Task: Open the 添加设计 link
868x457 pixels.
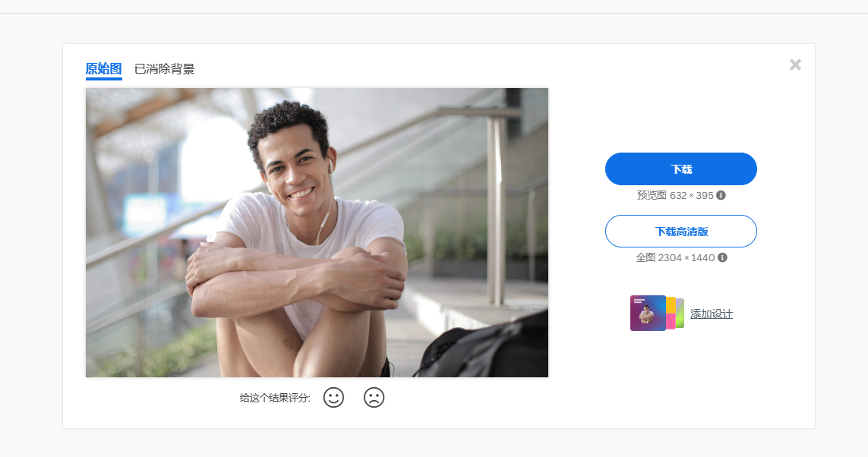Action: click(712, 314)
